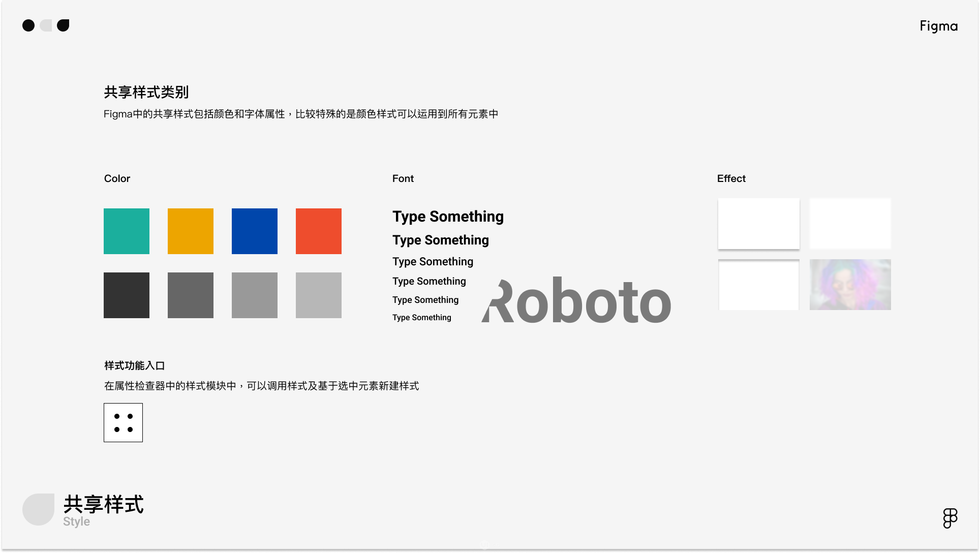This screenshot has width=980, height=553.
Task: Click the blurred purple-hair image thumbnail
Action: point(850,285)
